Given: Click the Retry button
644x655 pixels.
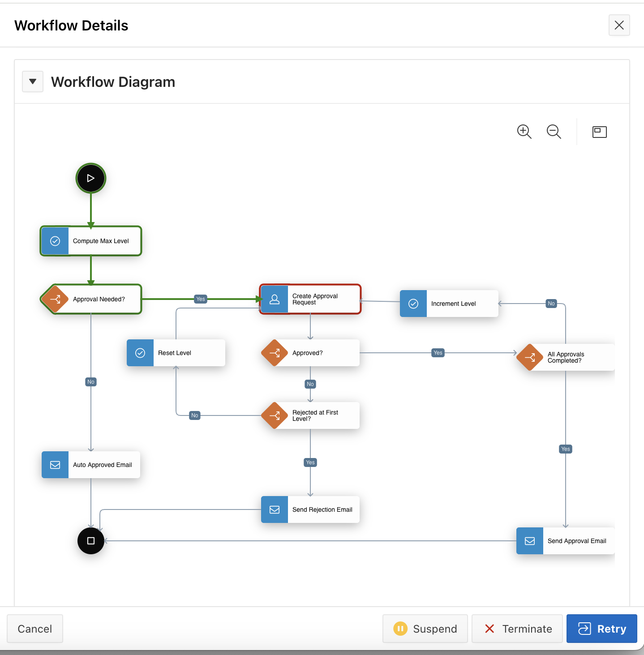Looking at the screenshot, I should click(601, 629).
